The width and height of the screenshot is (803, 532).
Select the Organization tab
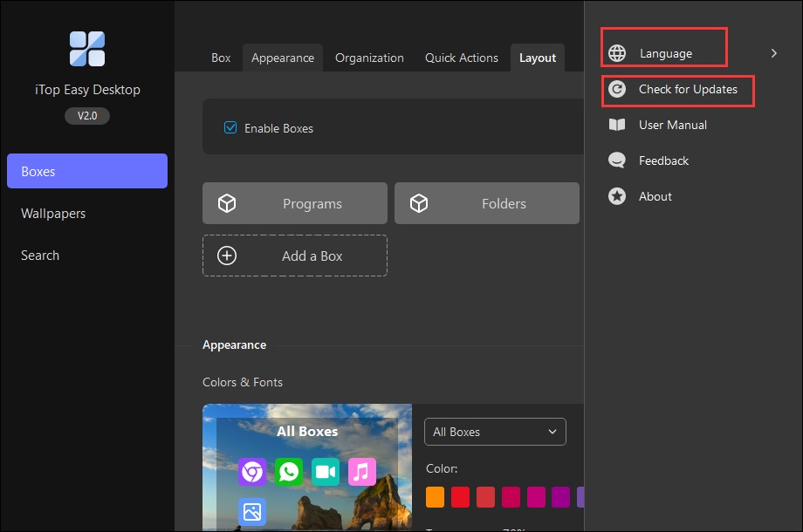click(x=369, y=58)
